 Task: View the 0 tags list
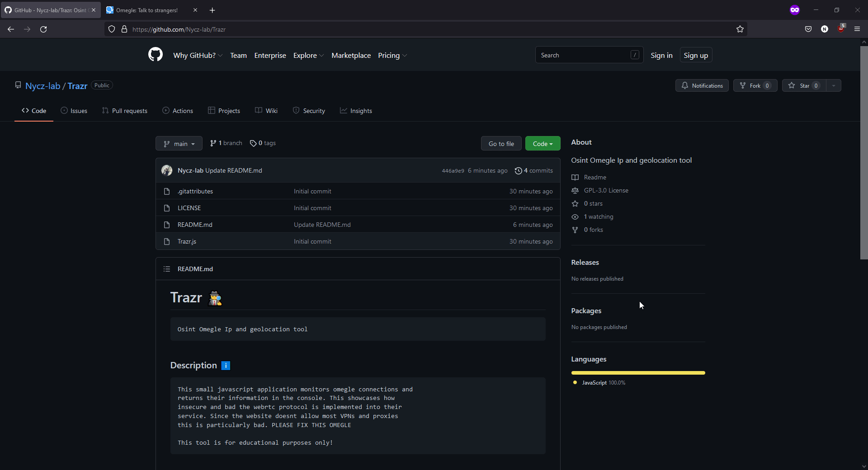pyautogui.click(x=263, y=143)
